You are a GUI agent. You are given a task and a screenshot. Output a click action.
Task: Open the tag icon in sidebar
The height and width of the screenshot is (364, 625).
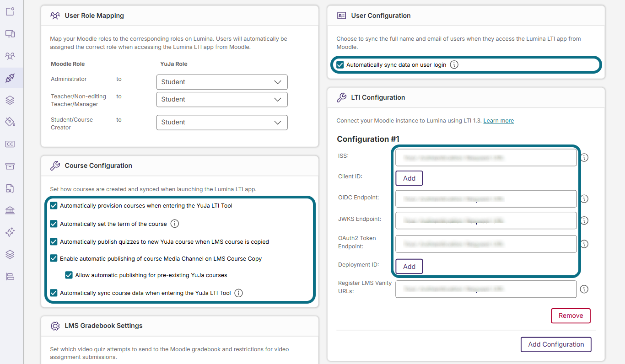10,122
